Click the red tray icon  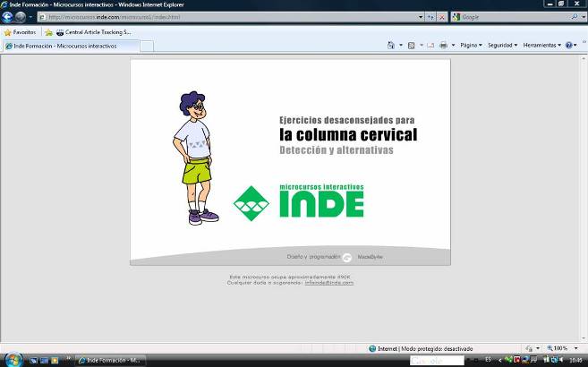click(x=516, y=360)
